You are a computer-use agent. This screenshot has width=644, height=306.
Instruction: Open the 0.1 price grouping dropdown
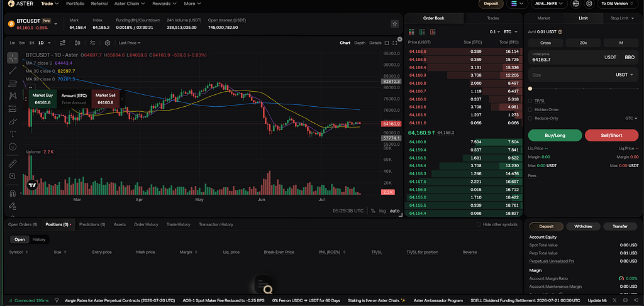495,31
